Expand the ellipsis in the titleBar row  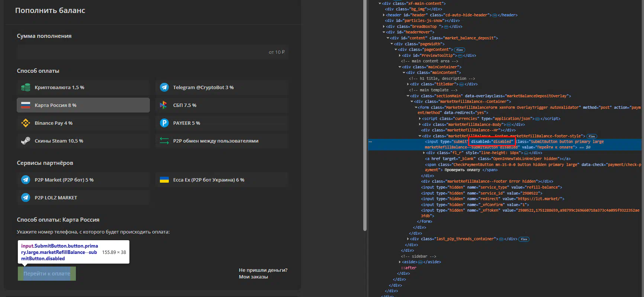(461, 84)
